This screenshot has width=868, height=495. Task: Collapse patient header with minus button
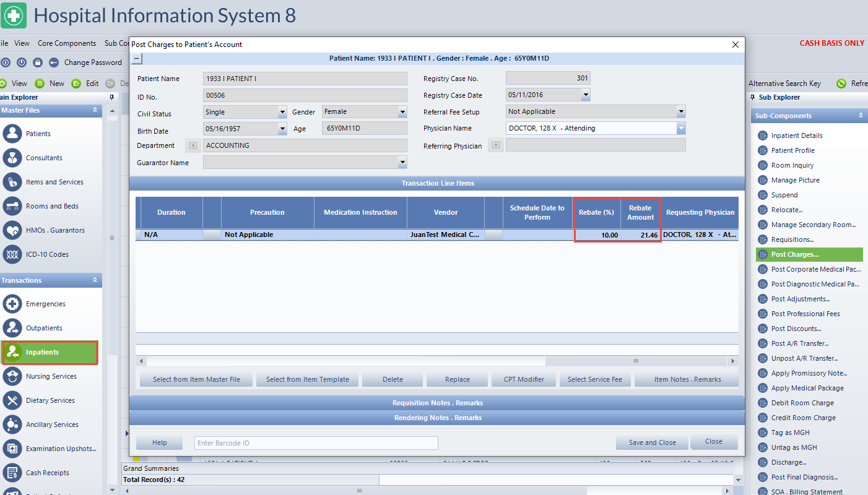coord(137,59)
